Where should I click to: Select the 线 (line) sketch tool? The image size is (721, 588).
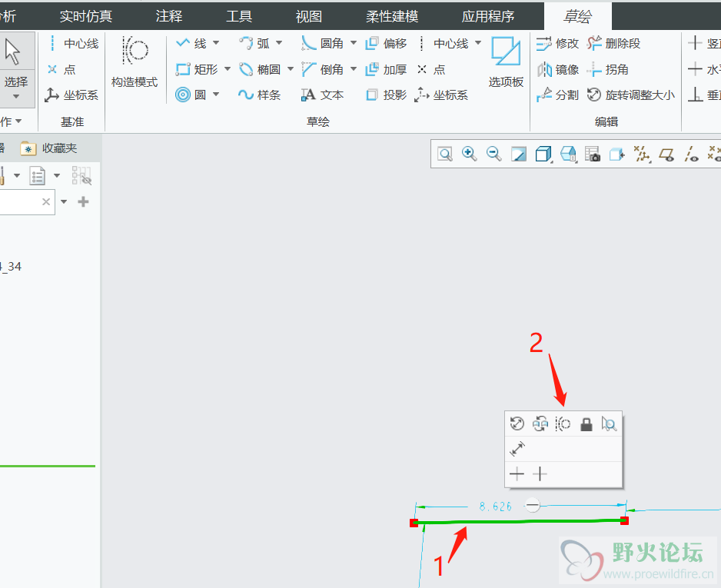[x=191, y=44]
